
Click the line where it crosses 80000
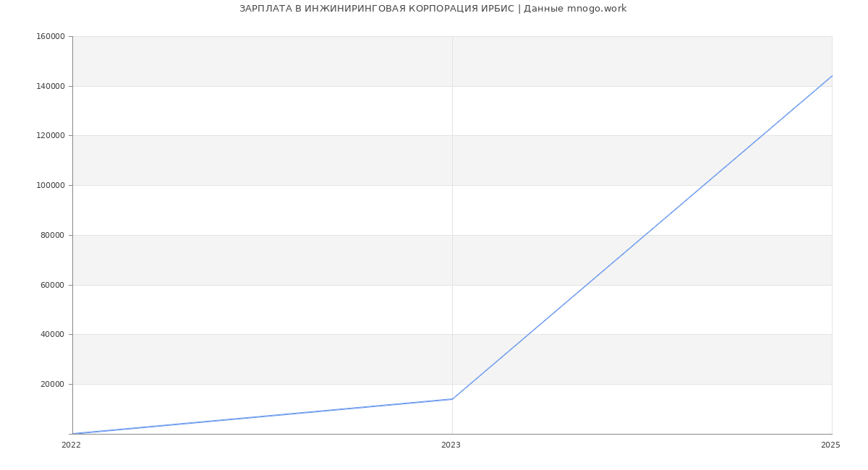coord(645,235)
